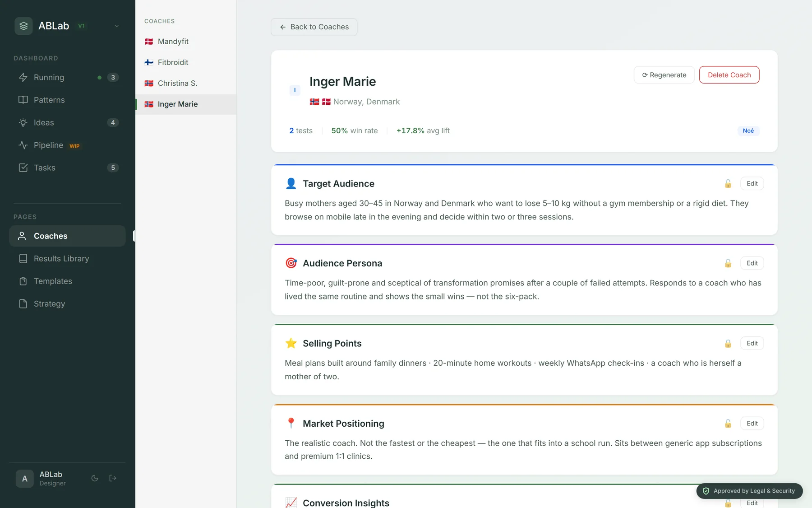Viewport: 812px width, 508px height.
Task: Select Mandyfit in the coaches list
Action: [186, 42]
